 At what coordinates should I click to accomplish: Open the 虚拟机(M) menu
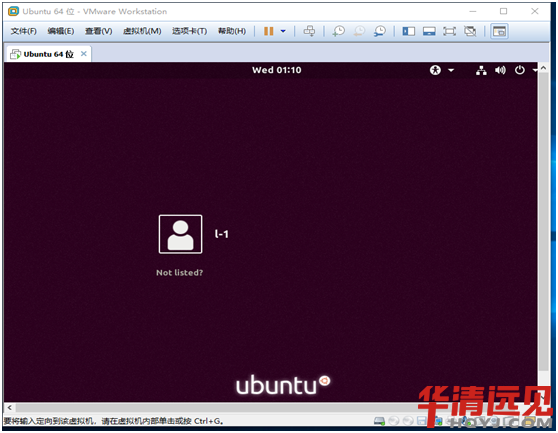[x=142, y=31]
